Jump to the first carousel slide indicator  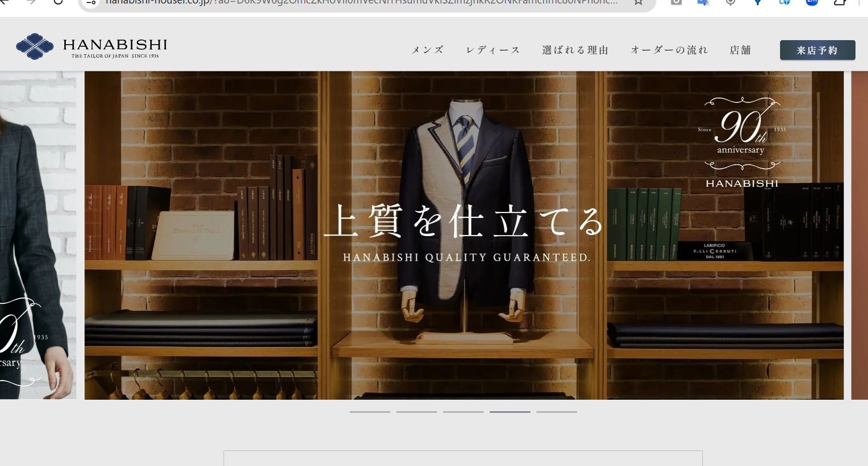(x=370, y=412)
